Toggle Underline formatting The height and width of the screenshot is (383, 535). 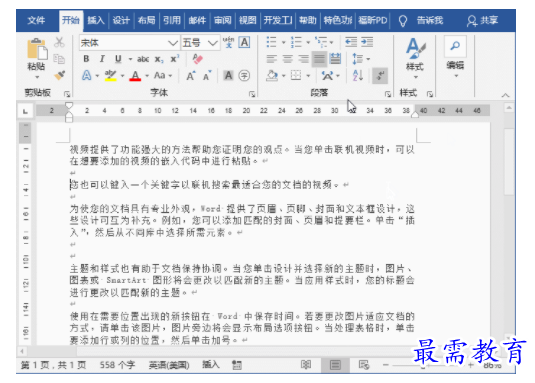click(x=118, y=59)
